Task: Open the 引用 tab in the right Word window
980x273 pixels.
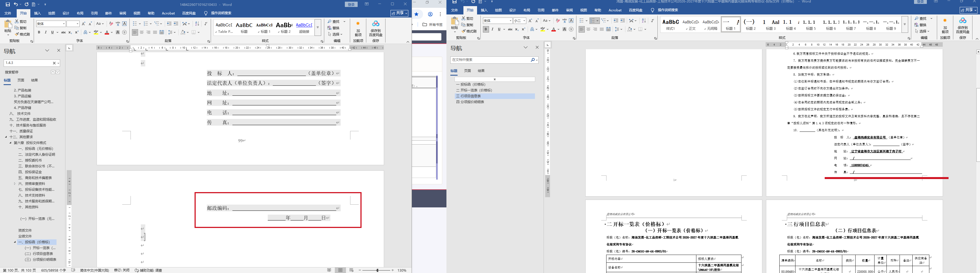Action: point(541,10)
